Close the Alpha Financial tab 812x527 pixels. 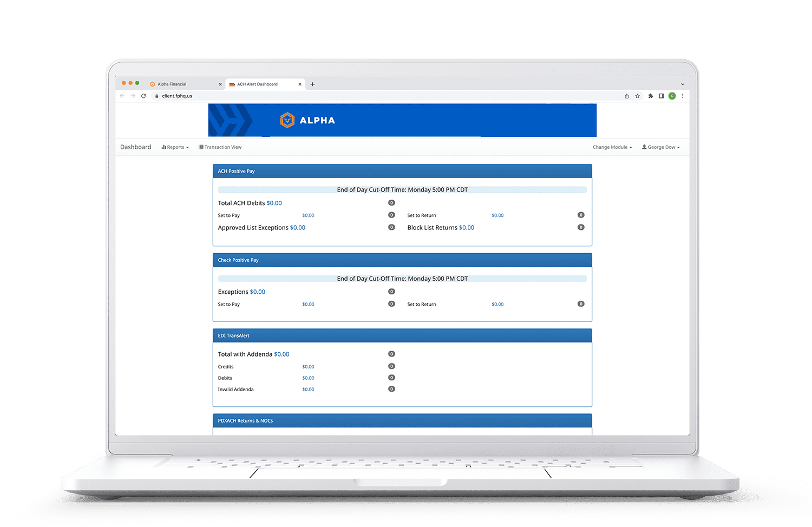point(220,84)
